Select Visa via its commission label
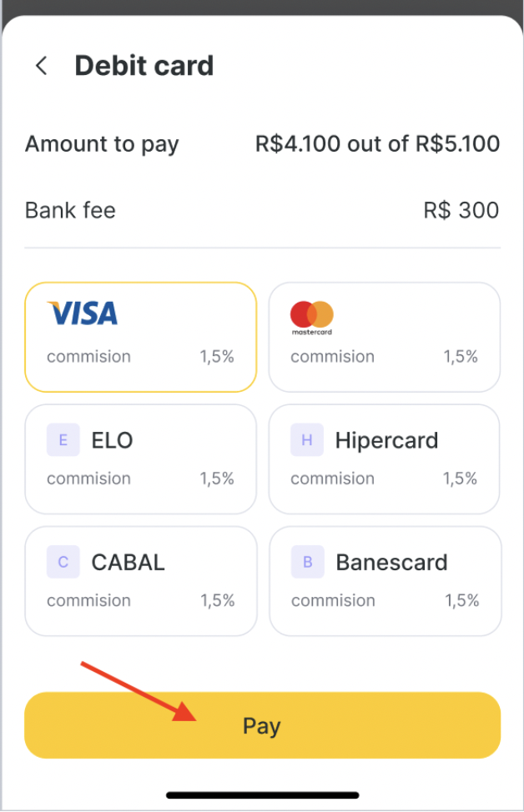Viewport: 524px width, 812px height. click(x=88, y=357)
